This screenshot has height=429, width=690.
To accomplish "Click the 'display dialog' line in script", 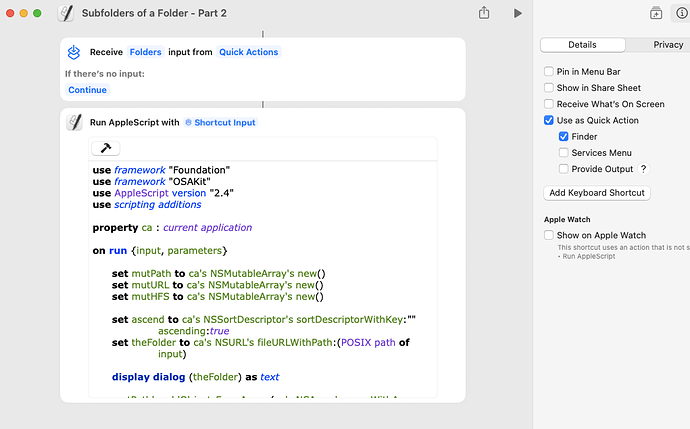I will (x=195, y=377).
